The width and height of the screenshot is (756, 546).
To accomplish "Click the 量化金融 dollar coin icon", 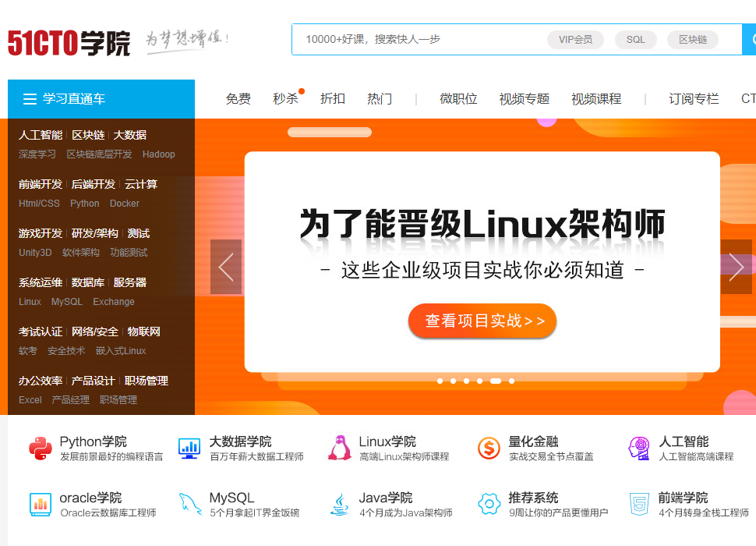I will [x=489, y=448].
